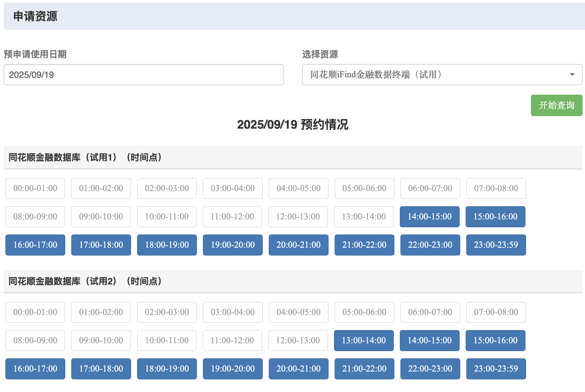Image resolution: width=585 pixels, height=392 pixels.
Task: Select 16:00-17:00 slot in 试用1
Action: tap(35, 245)
